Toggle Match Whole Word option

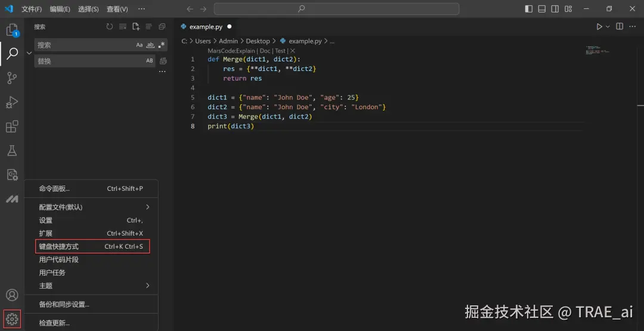tap(151, 45)
